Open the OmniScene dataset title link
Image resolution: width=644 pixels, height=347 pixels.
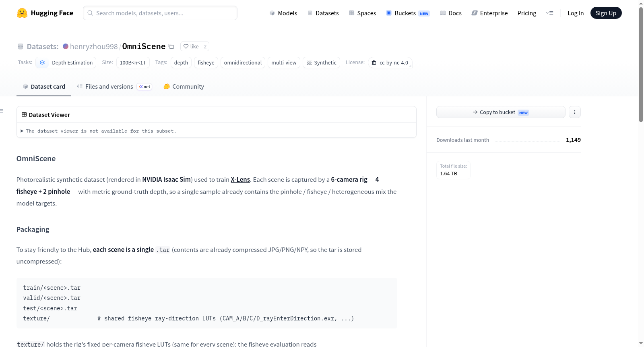(x=144, y=46)
